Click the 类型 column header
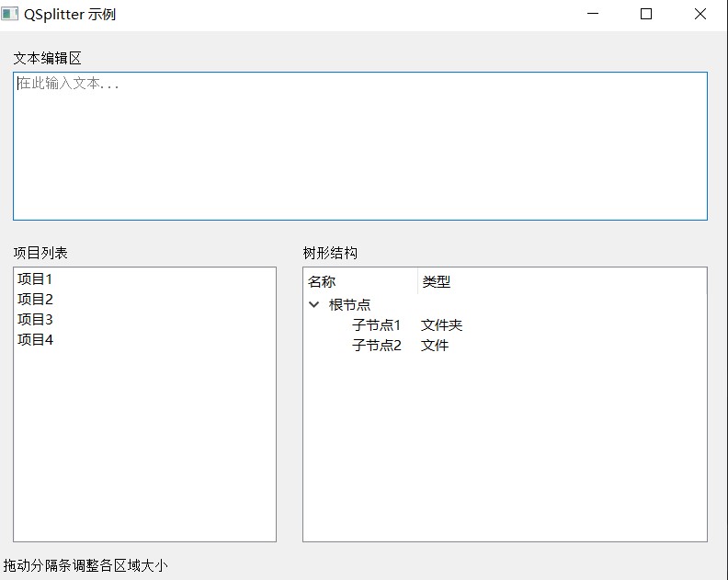728x580 pixels. 437,282
